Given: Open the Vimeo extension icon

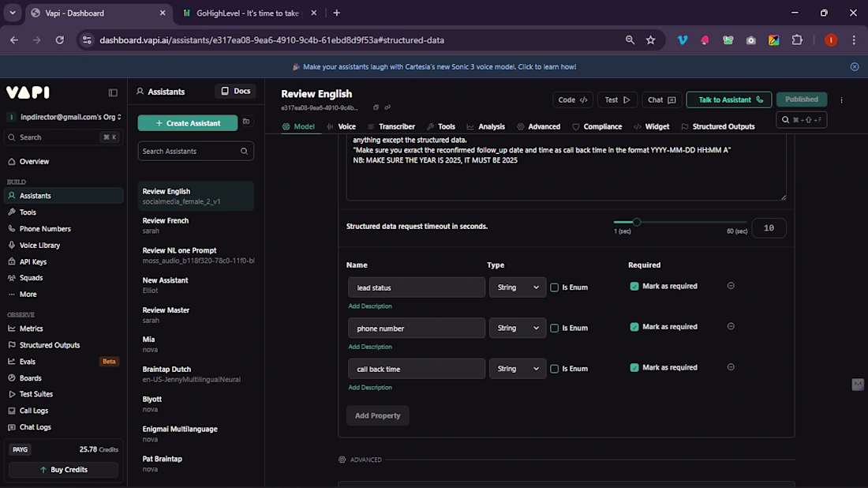Looking at the screenshot, I should click(683, 40).
